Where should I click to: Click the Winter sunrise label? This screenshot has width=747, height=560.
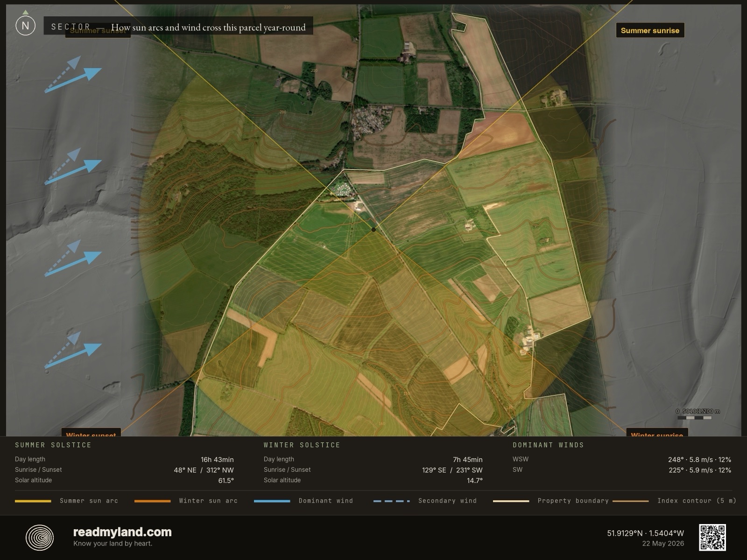point(657,433)
